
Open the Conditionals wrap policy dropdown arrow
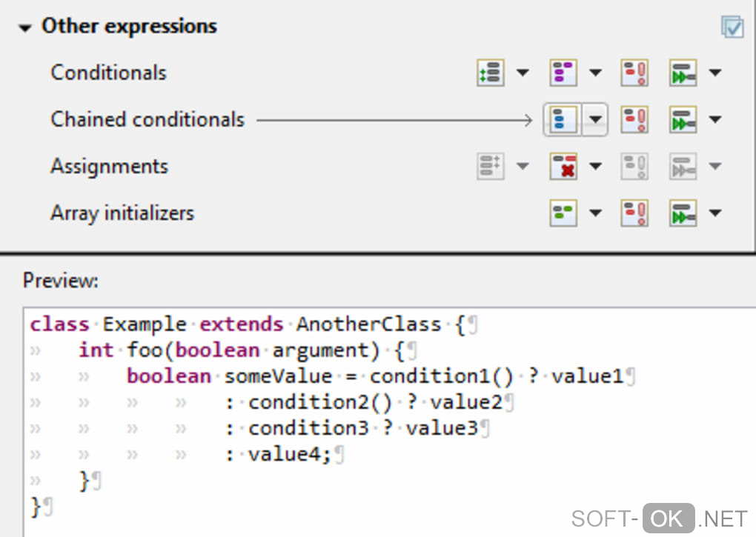click(x=523, y=73)
